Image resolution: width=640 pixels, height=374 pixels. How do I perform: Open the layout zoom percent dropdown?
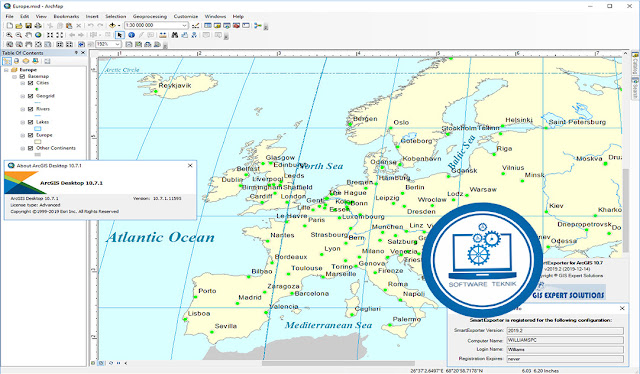118,44
